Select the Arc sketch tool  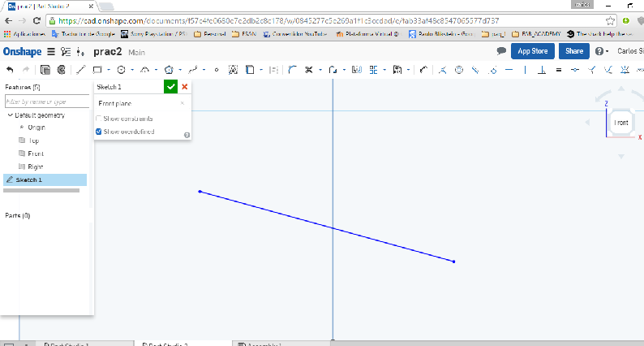(144, 70)
